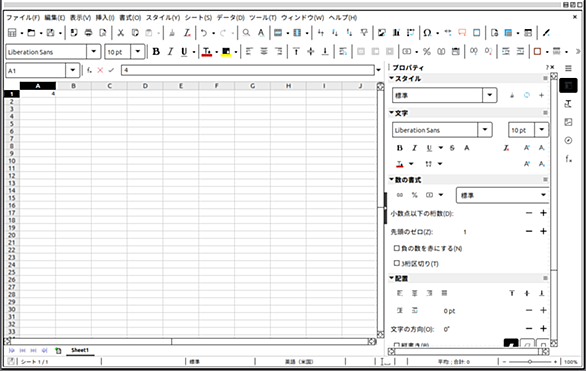Click the Format as Percent toolbar icon
The image size is (586, 371).
pyautogui.click(x=426, y=52)
